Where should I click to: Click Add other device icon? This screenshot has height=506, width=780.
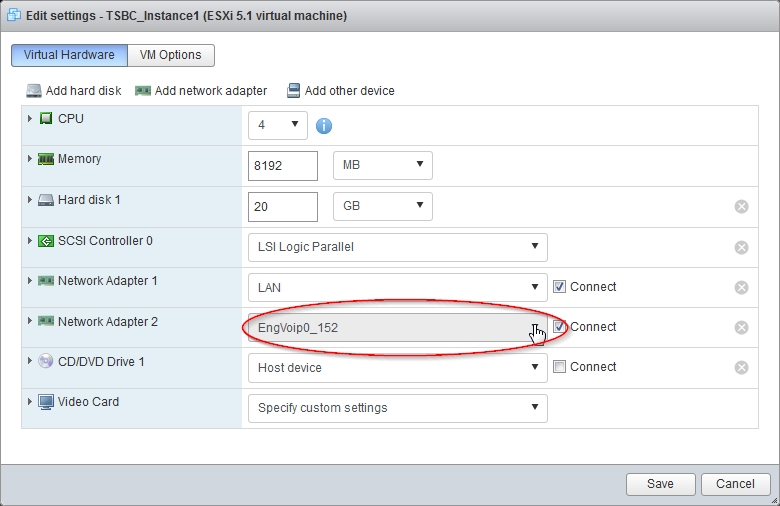pyautogui.click(x=294, y=91)
